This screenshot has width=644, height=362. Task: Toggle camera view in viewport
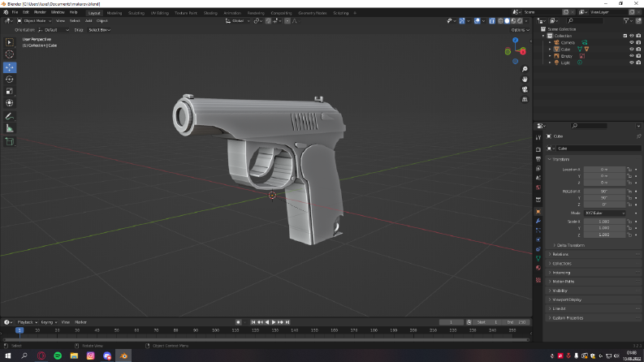point(525,89)
